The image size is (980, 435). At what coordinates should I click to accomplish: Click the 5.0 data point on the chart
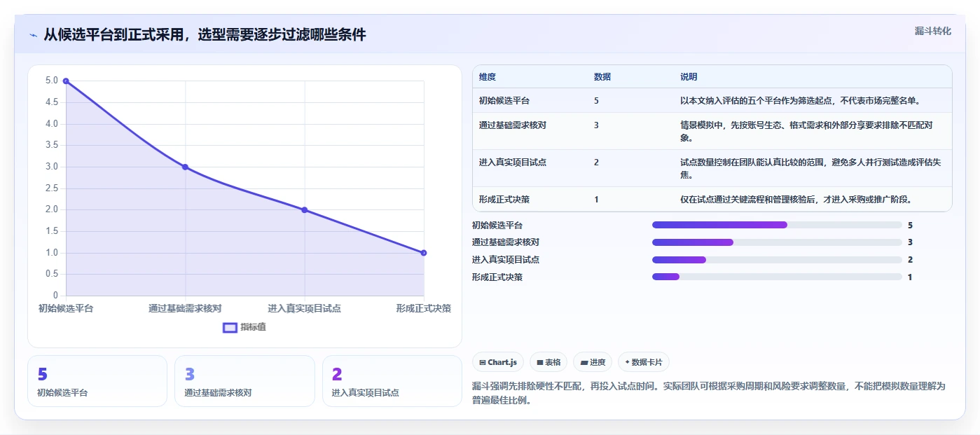[66, 81]
